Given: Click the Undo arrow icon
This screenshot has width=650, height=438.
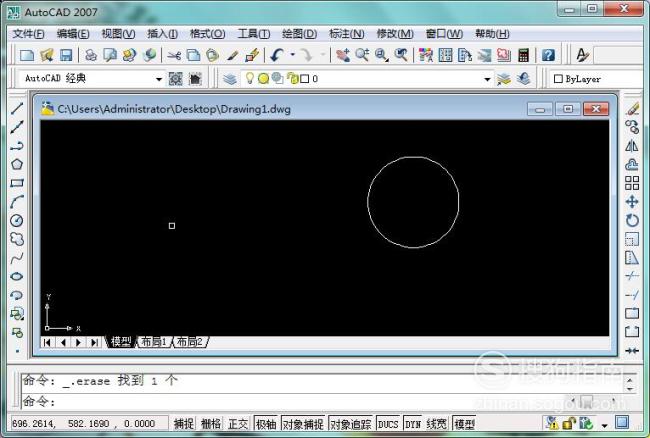Looking at the screenshot, I should click(277, 55).
